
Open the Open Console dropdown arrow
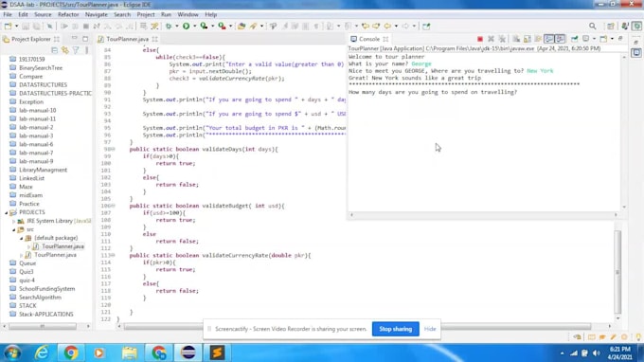612,39
